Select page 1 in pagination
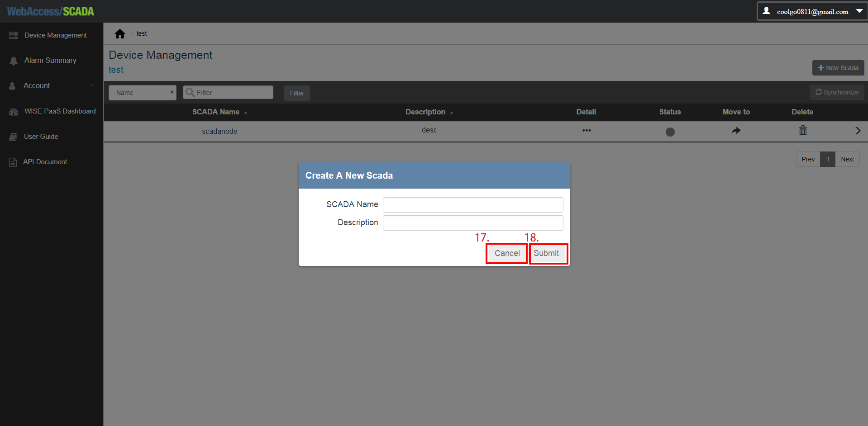The width and height of the screenshot is (868, 426). point(828,159)
